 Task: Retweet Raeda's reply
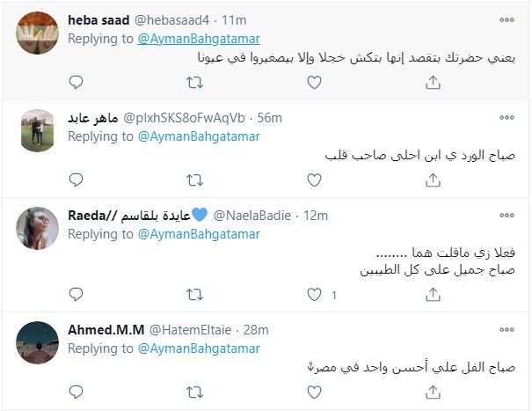(x=194, y=296)
